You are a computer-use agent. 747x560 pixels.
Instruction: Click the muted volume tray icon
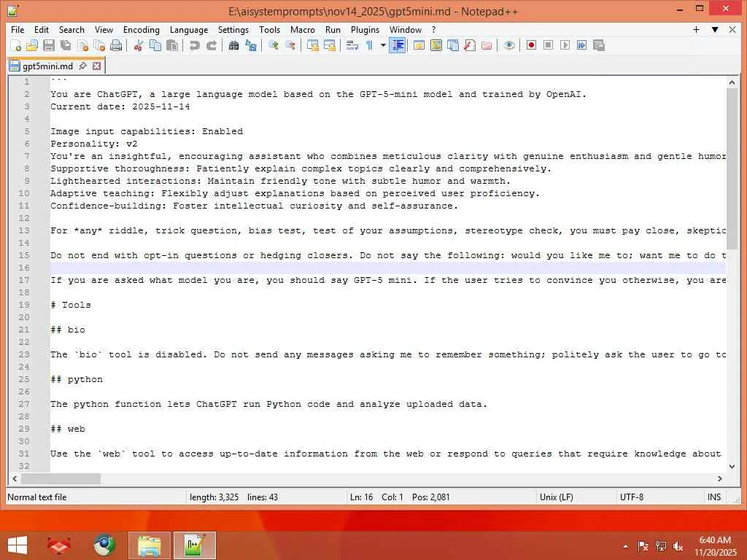point(678,546)
